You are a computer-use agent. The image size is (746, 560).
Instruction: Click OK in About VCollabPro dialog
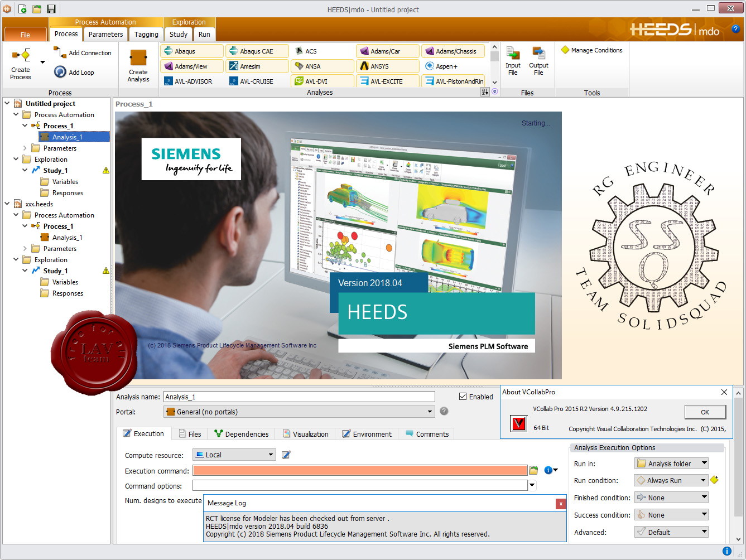705,412
